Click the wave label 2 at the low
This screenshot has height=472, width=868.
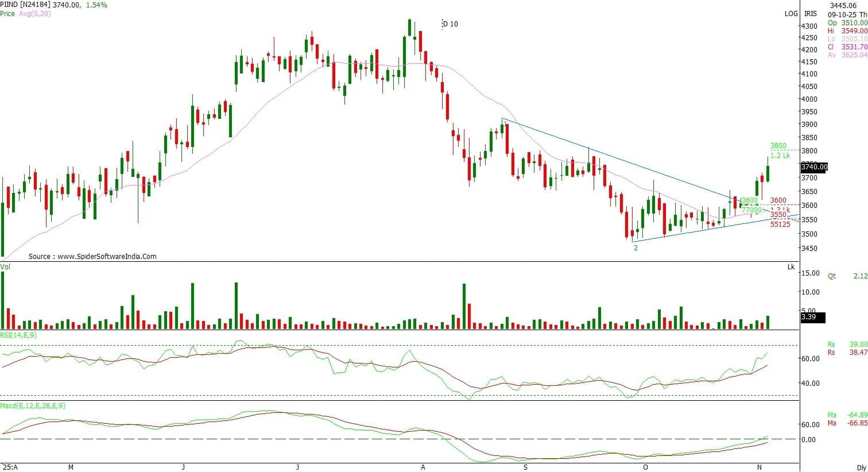click(x=635, y=248)
